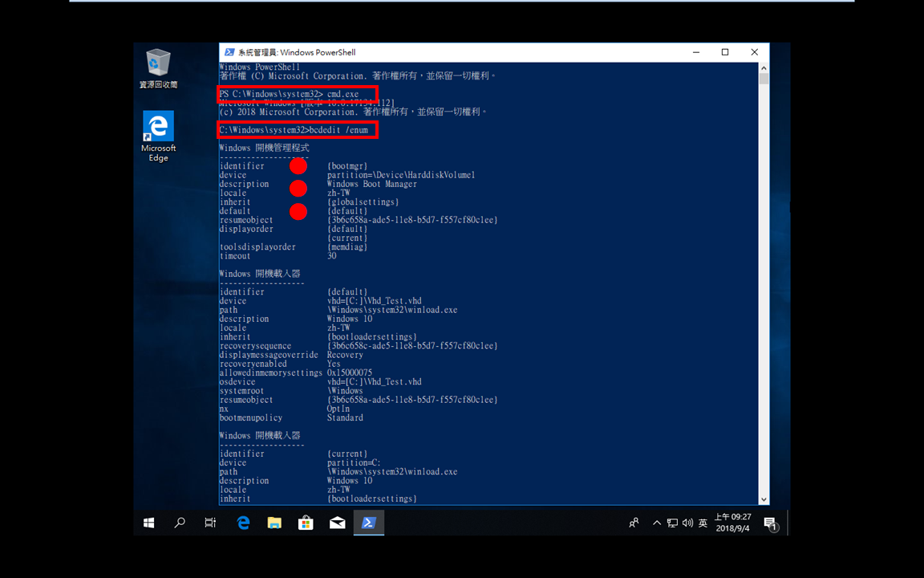Open File Explorer from the taskbar

(274, 523)
